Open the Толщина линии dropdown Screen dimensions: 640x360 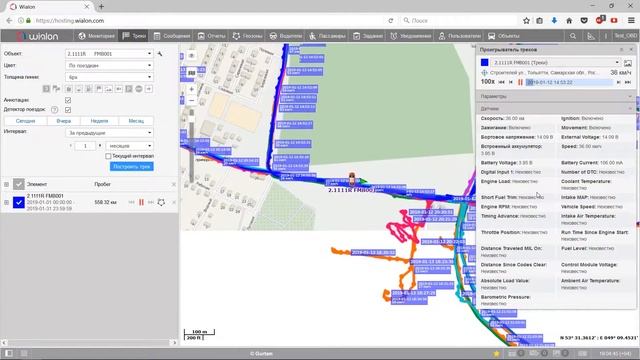coord(109,77)
